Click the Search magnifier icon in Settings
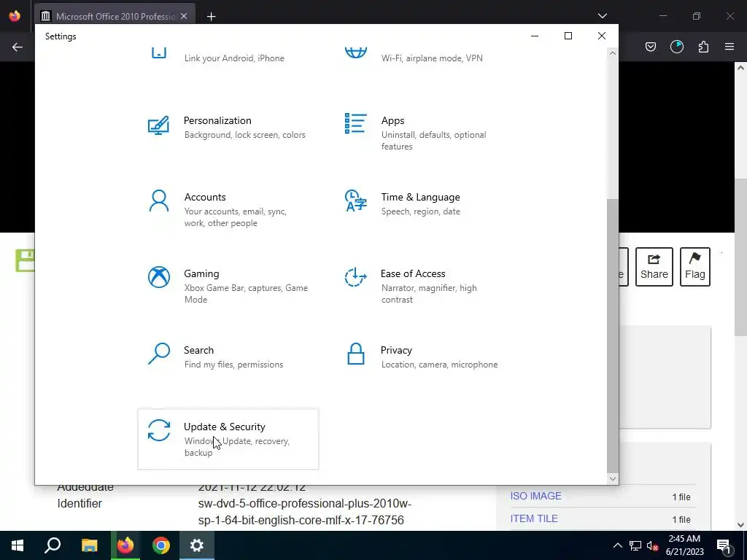The width and height of the screenshot is (747, 560). pos(158,354)
